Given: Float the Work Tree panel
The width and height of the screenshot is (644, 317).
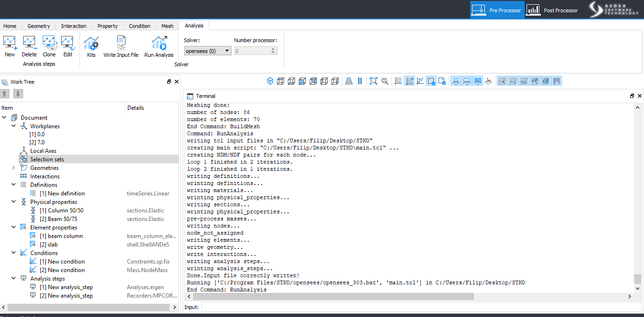Looking at the screenshot, I should pyautogui.click(x=169, y=82).
